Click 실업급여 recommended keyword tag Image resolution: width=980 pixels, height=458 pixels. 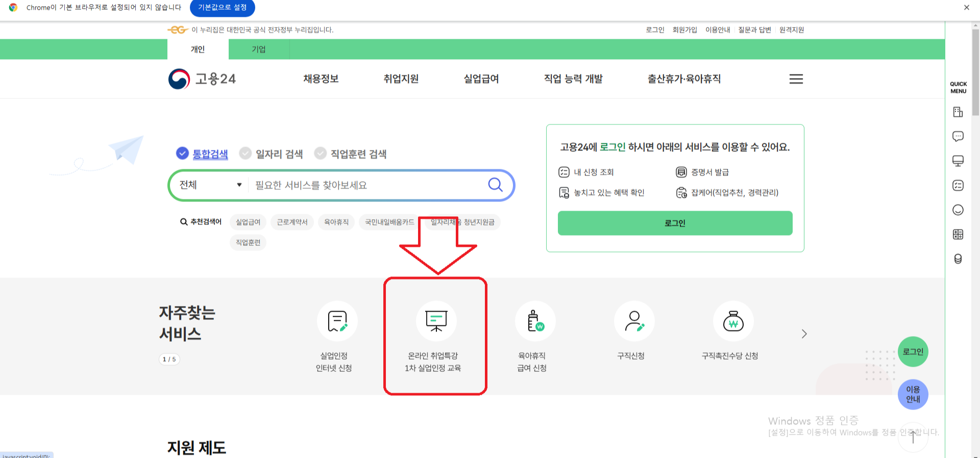click(x=248, y=222)
